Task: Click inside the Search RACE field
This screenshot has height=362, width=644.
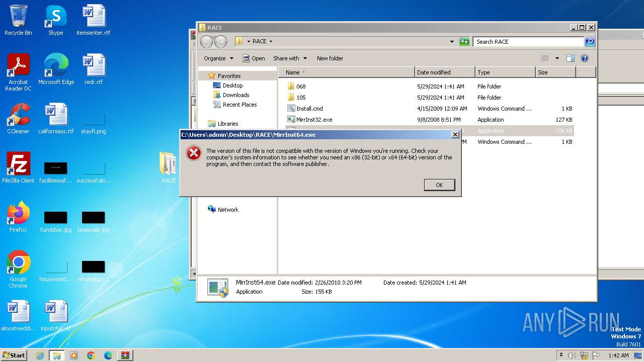Action: 528,42
